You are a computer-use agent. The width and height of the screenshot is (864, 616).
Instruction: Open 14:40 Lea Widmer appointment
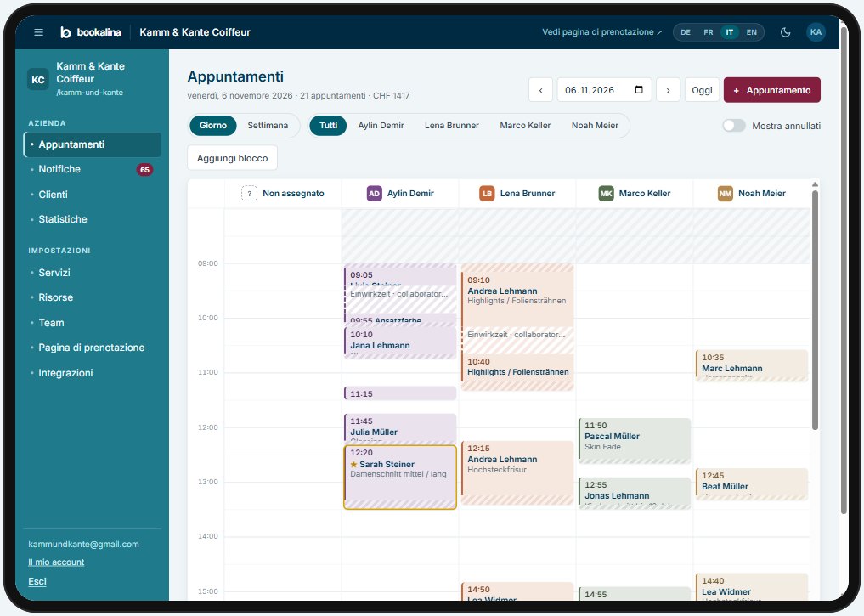[752, 587]
